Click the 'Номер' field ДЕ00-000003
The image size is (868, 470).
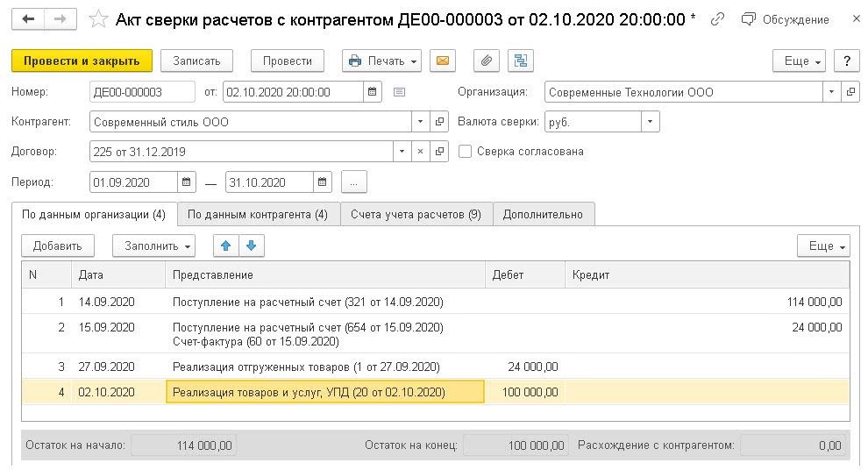(x=142, y=92)
